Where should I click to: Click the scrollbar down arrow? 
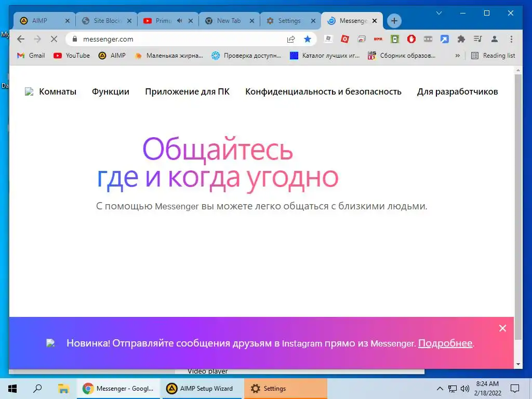518,364
